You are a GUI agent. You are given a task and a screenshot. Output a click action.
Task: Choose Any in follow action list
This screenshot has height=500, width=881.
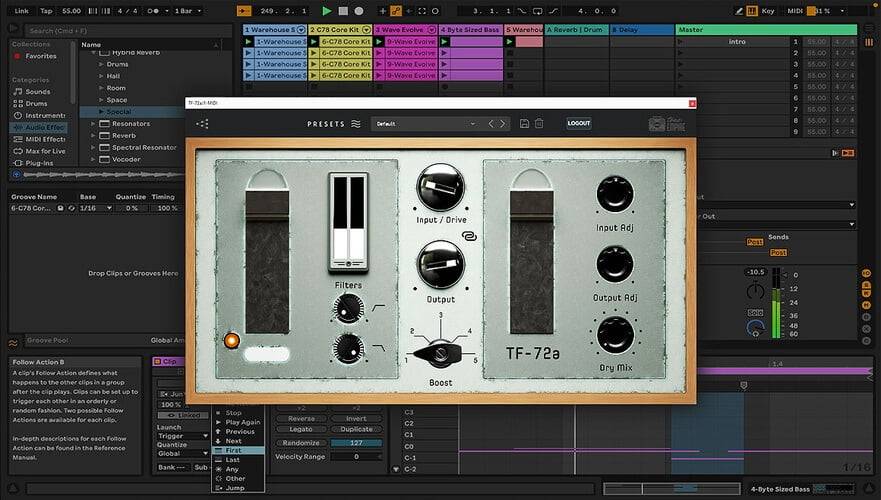(238, 469)
